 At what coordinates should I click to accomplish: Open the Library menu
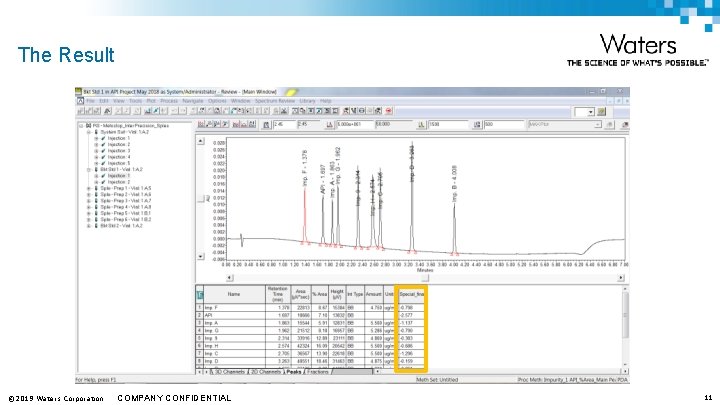click(x=307, y=101)
